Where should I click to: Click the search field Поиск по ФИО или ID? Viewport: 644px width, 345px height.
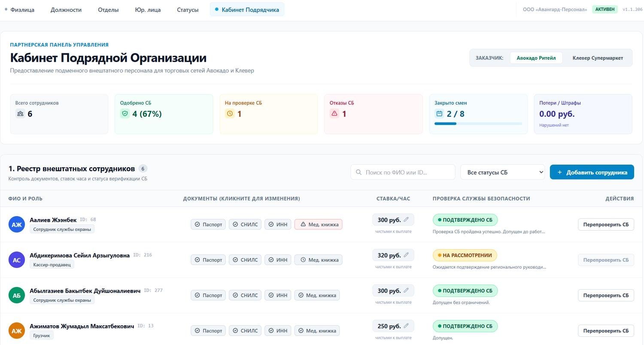403,172
